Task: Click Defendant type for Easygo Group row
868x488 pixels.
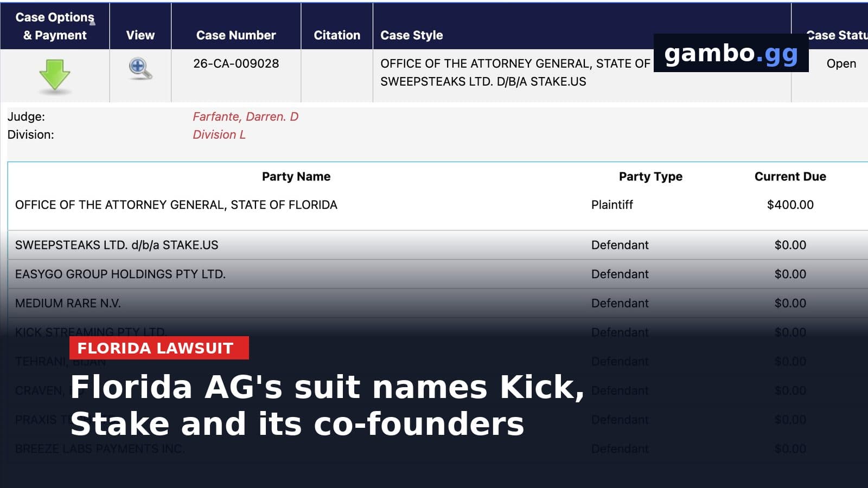Action: (x=620, y=274)
